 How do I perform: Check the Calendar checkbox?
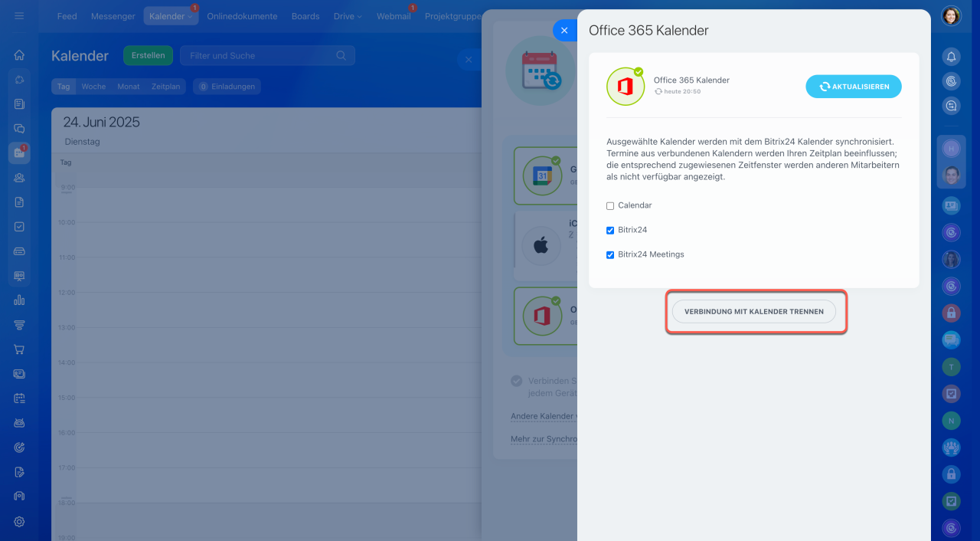pos(610,205)
